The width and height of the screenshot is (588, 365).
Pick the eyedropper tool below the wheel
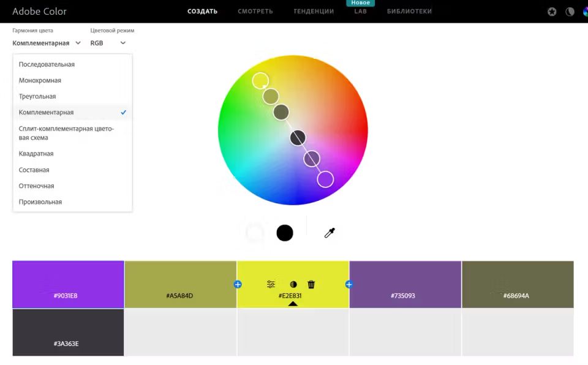tap(330, 233)
